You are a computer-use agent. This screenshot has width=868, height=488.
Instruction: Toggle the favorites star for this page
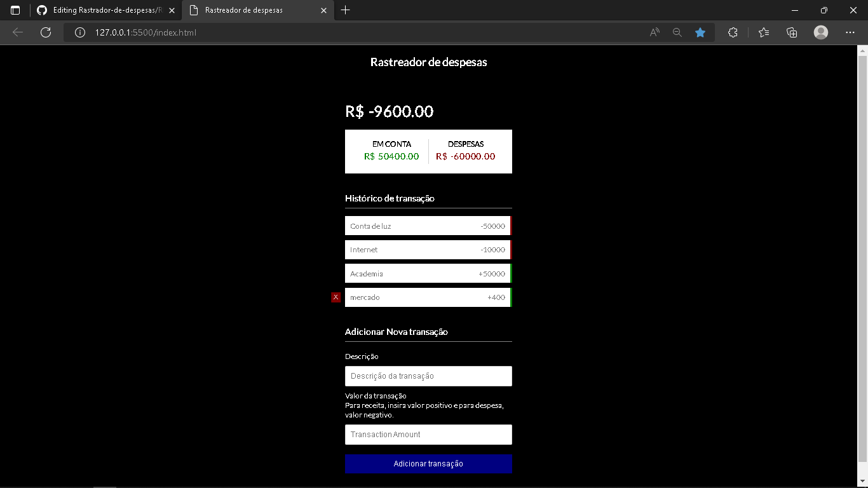coord(700,32)
